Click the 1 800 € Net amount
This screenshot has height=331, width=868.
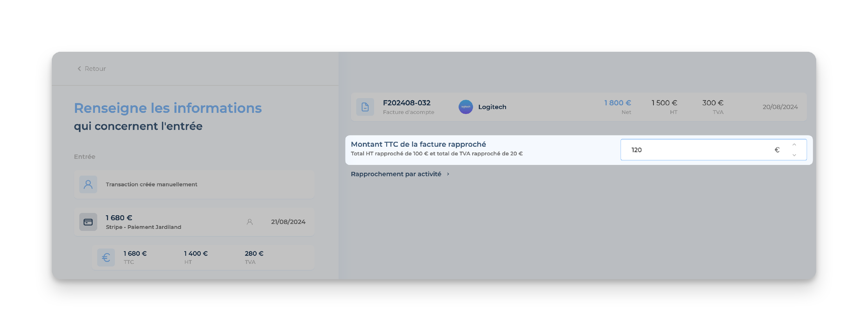coord(617,103)
